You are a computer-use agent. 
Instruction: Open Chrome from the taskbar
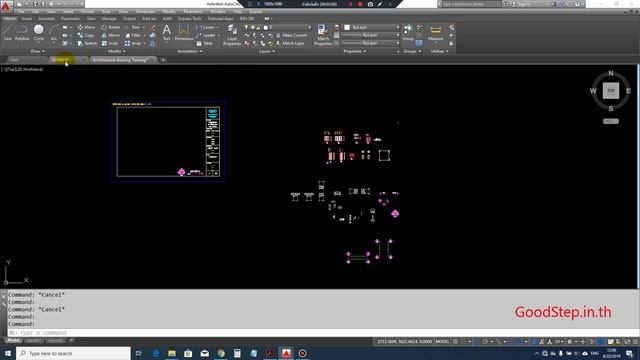point(221,353)
